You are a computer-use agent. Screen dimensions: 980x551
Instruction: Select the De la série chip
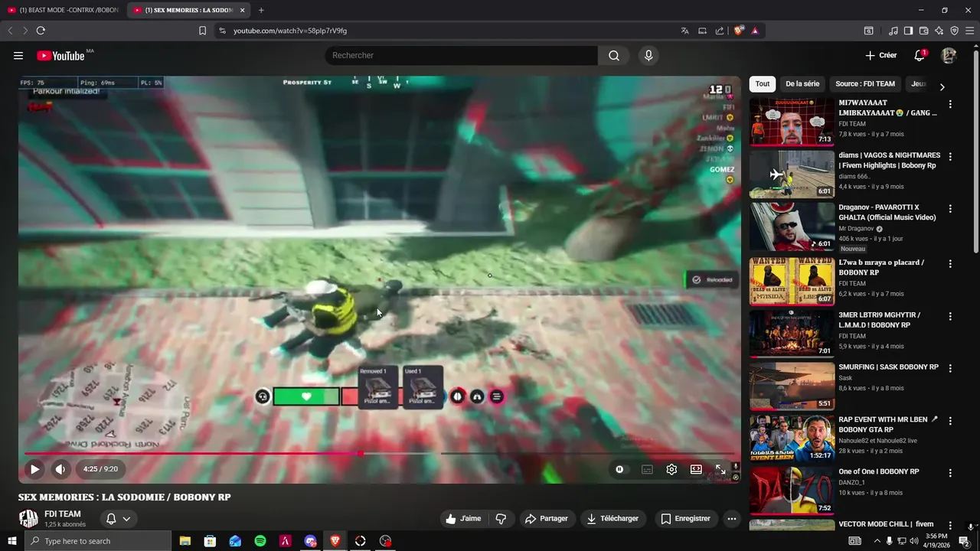pyautogui.click(x=802, y=83)
